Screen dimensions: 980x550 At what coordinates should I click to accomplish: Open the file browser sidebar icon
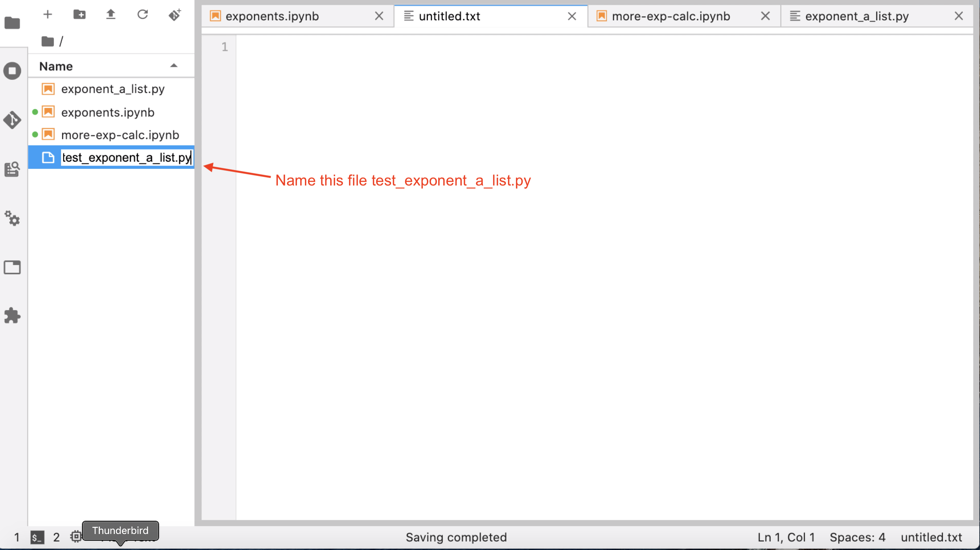tap(12, 23)
